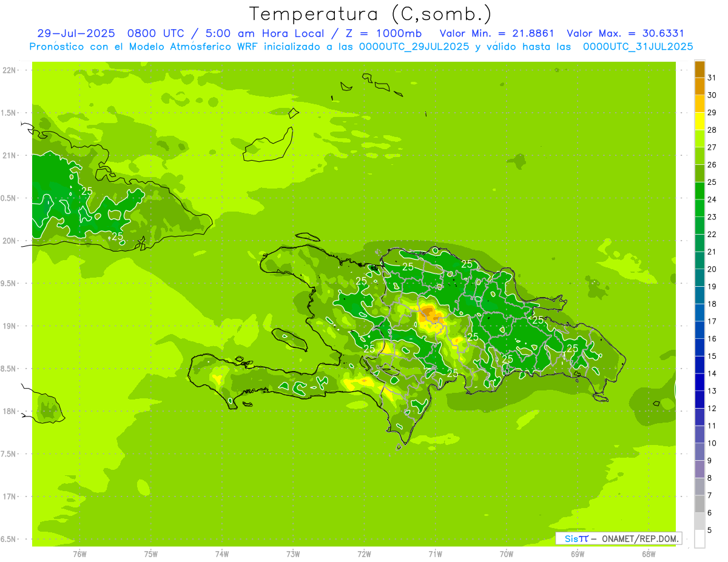Viewport: 728px width, 562px height.
Task: Click the "74W" longitude axis label
Action: click(221, 554)
